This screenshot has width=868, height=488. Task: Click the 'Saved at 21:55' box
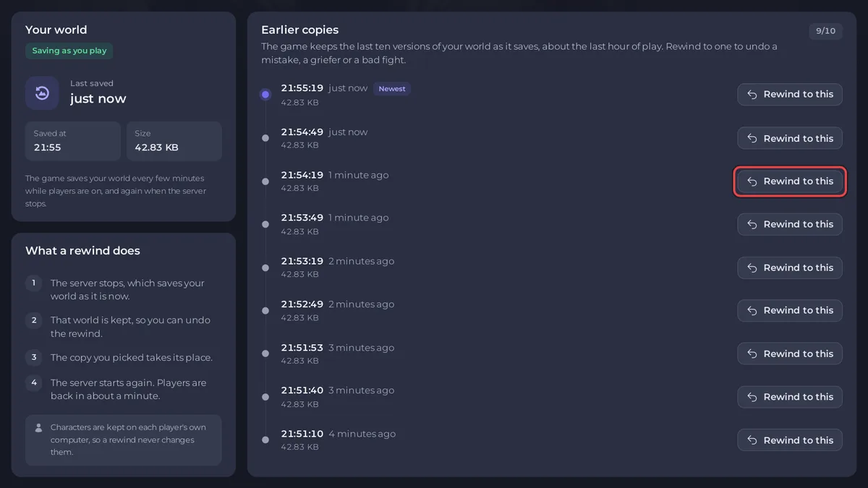click(73, 141)
